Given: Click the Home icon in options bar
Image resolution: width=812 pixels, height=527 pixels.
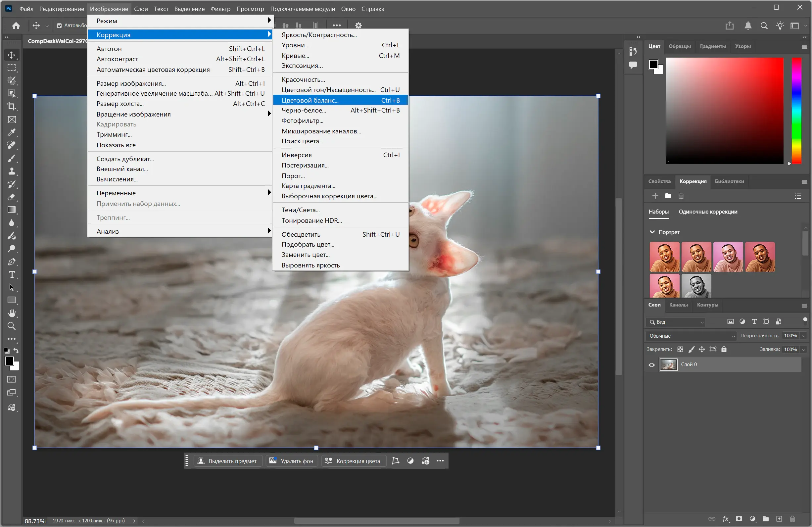Looking at the screenshot, I should tap(16, 25).
